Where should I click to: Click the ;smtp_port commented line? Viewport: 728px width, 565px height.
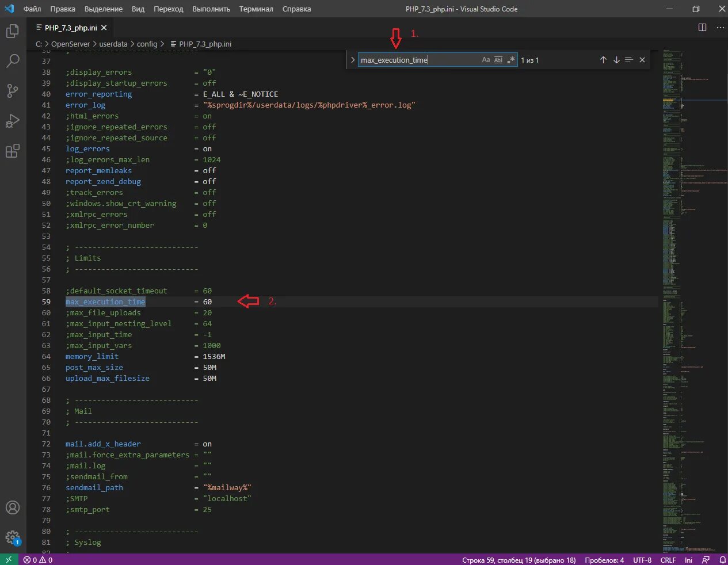(x=87, y=509)
